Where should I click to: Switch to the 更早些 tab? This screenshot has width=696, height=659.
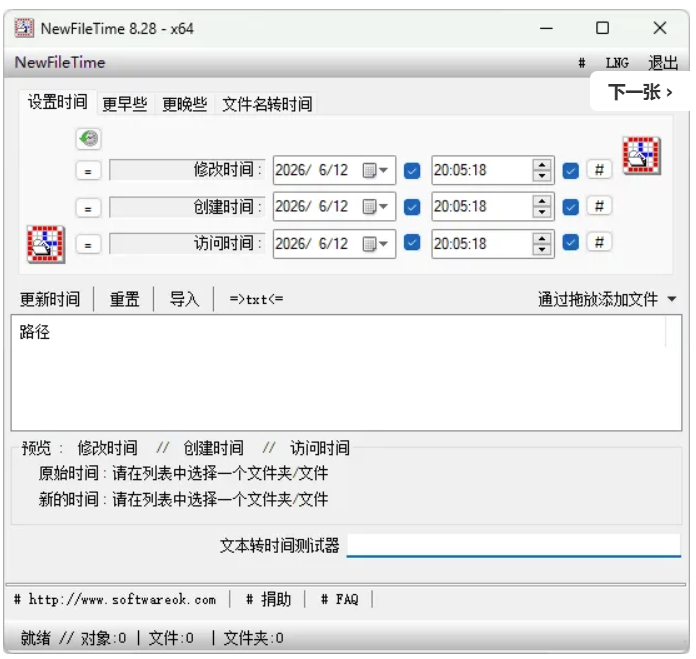pyautogui.click(x=125, y=104)
